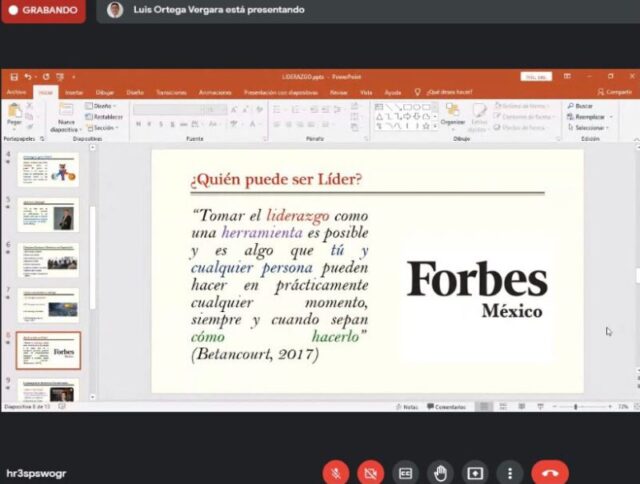Click the bullet list icon in Párrafo
640x484 pixels.
point(278,109)
